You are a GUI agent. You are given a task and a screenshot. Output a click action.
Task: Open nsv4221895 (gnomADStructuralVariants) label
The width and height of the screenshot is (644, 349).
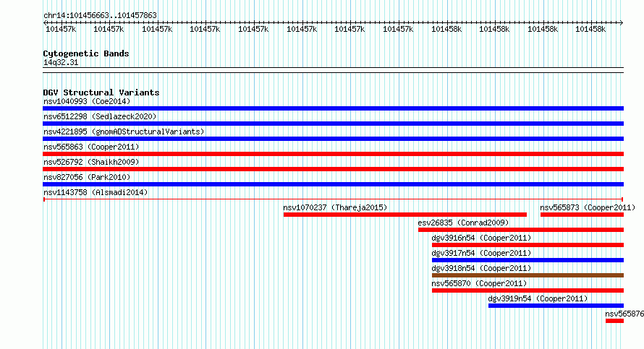click(x=124, y=132)
